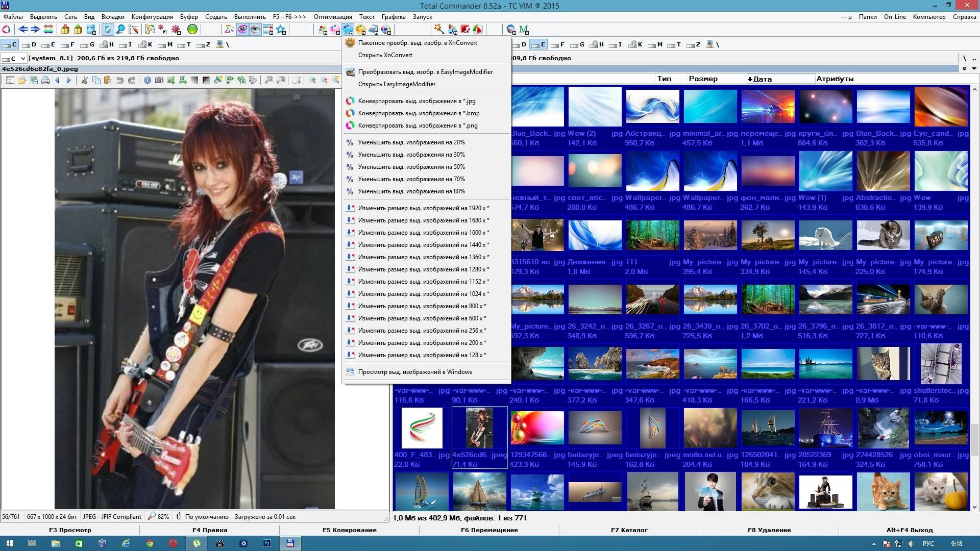Click the green circle toolbar icon
Image resolution: width=980 pixels, height=551 pixels.
[x=192, y=30]
